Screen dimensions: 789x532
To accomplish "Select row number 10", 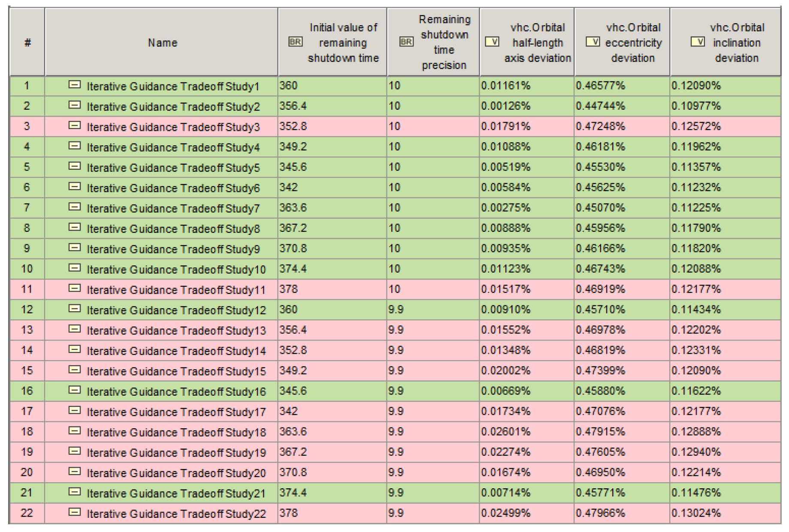I will [x=27, y=269].
